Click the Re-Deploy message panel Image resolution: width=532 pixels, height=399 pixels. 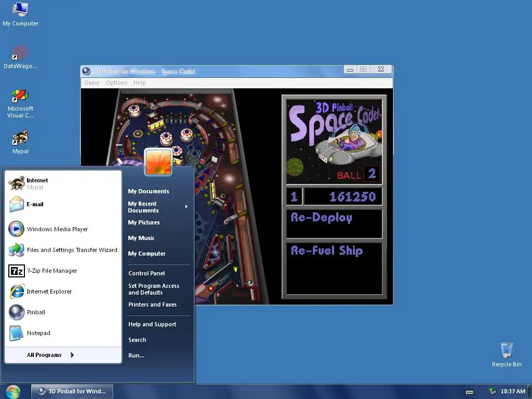click(334, 224)
